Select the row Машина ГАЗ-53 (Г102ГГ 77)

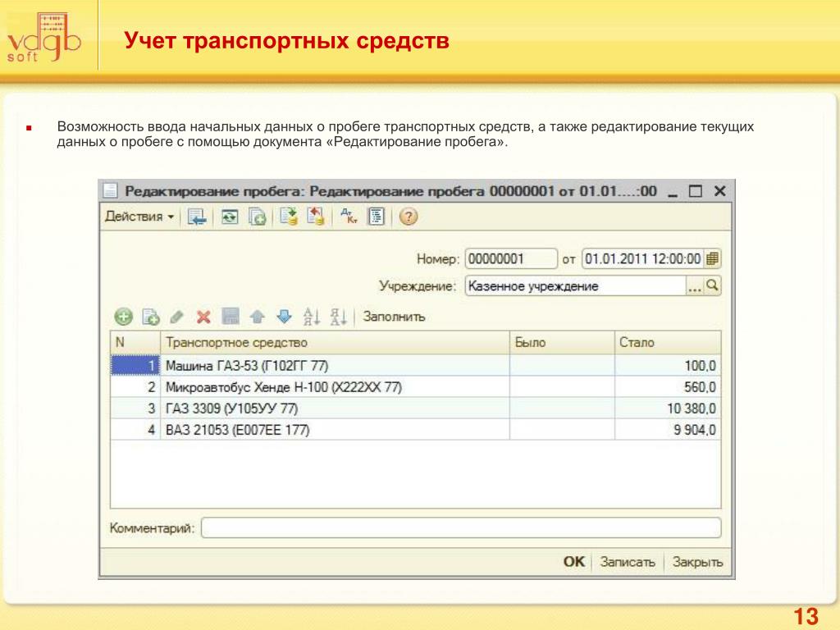tap(415, 365)
